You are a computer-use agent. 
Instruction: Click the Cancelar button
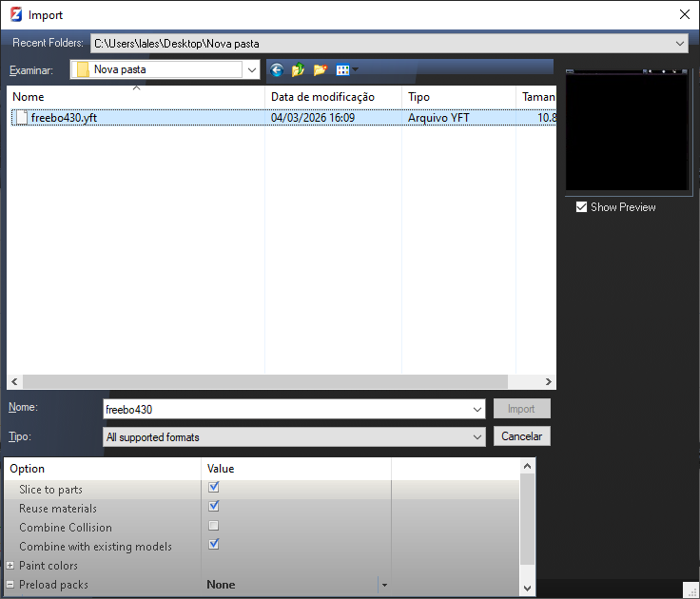point(521,436)
